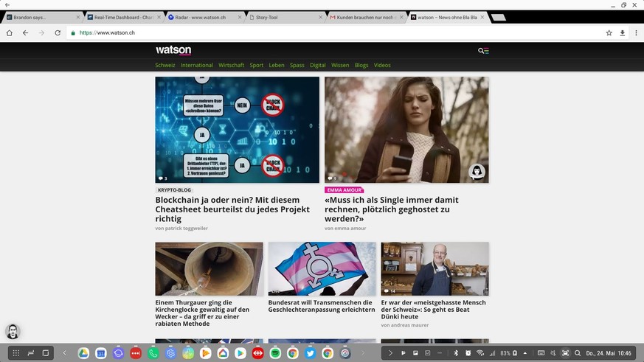Go to the browser home page icon

tap(10, 33)
